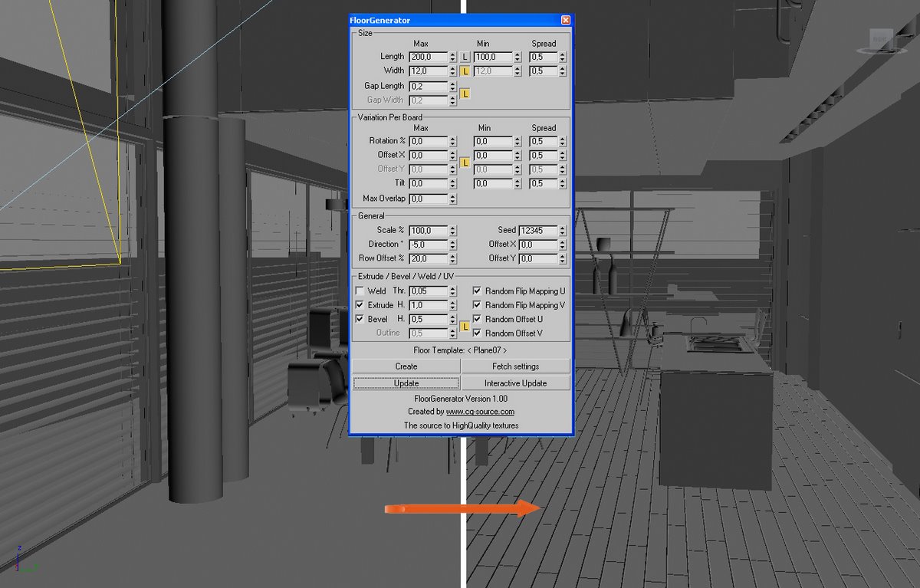Click the Variation Offset X Max spinner
This screenshot has height=588, width=920.
click(x=453, y=156)
